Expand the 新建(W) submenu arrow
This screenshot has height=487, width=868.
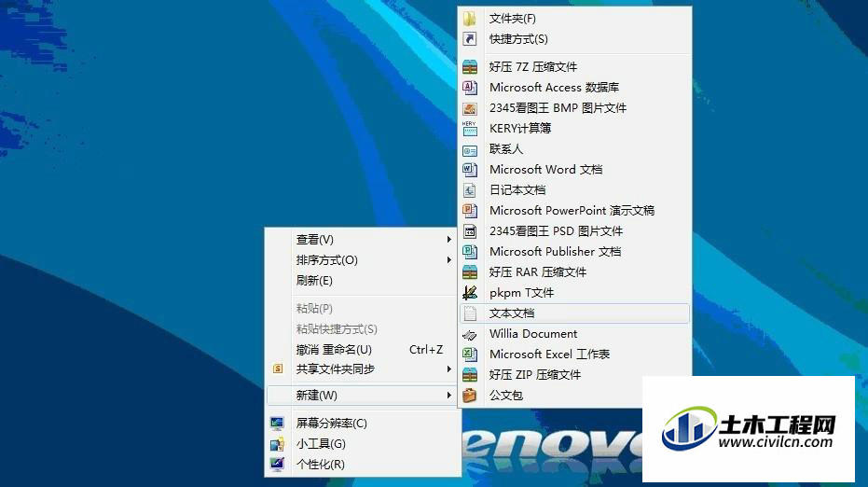tap(449, 395)
